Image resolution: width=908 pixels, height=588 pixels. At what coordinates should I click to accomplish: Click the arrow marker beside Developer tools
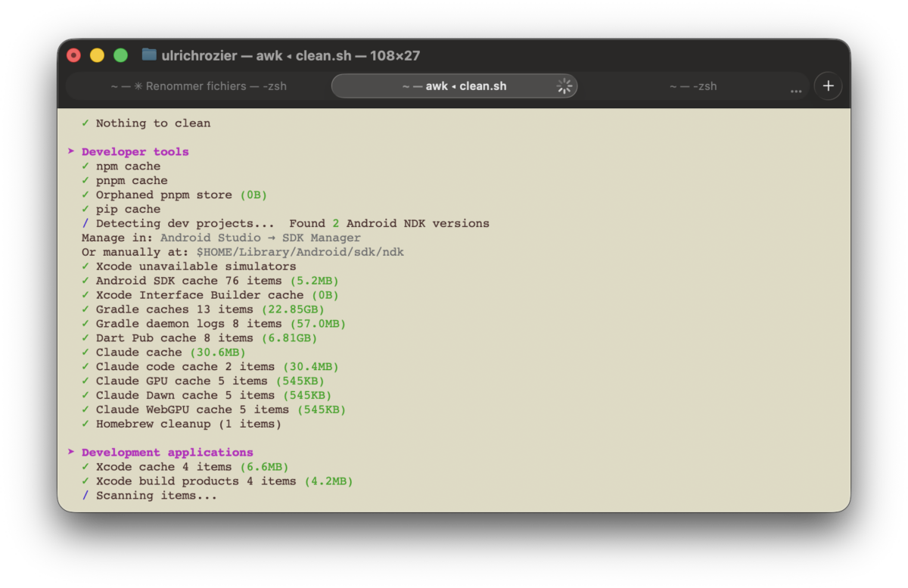coord(71,151)
